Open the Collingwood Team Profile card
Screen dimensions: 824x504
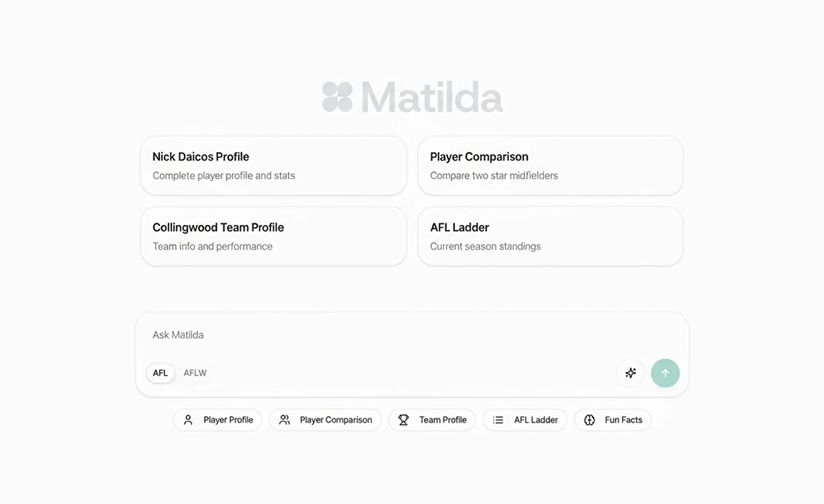click(273, 236)
